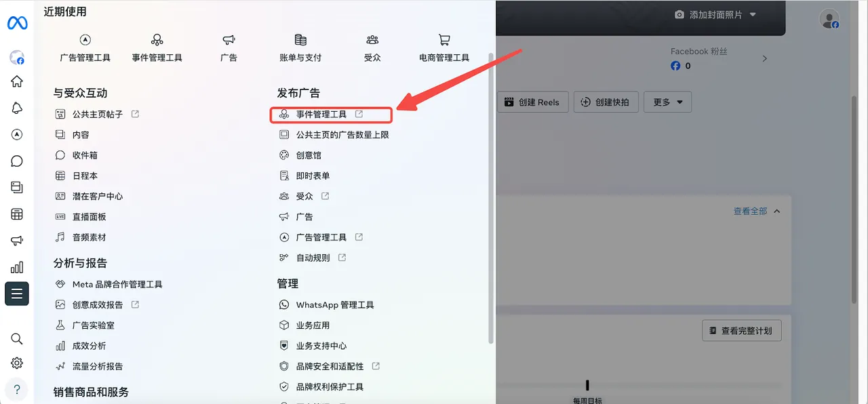The width and height of the screenshot is (868, 404).
Task: Open 广告管理工具 under 发布广告
Action: (x=321, y=237)
